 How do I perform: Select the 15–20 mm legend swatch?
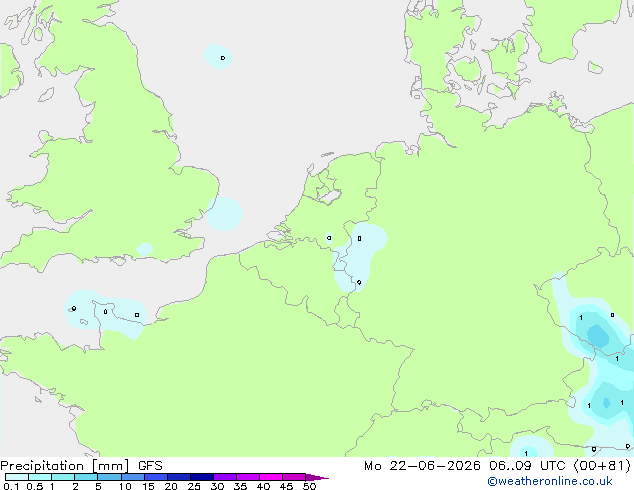(x=155, y=477)
